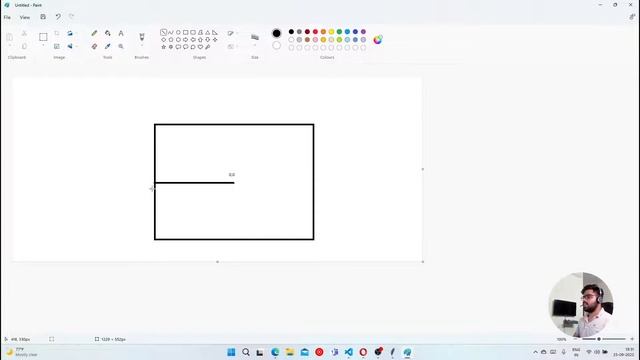
Task: Pick the Curve shape
Action: coord(171,32)
